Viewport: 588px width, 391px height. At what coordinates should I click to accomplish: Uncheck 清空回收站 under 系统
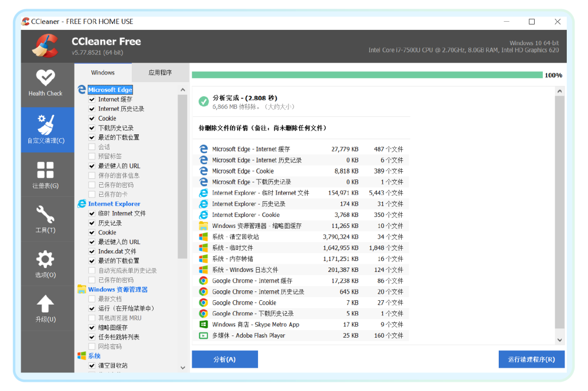click(91, 365)
